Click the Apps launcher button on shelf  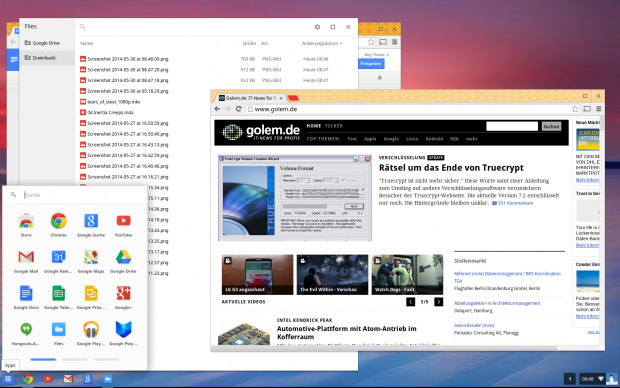click(8, 379)
